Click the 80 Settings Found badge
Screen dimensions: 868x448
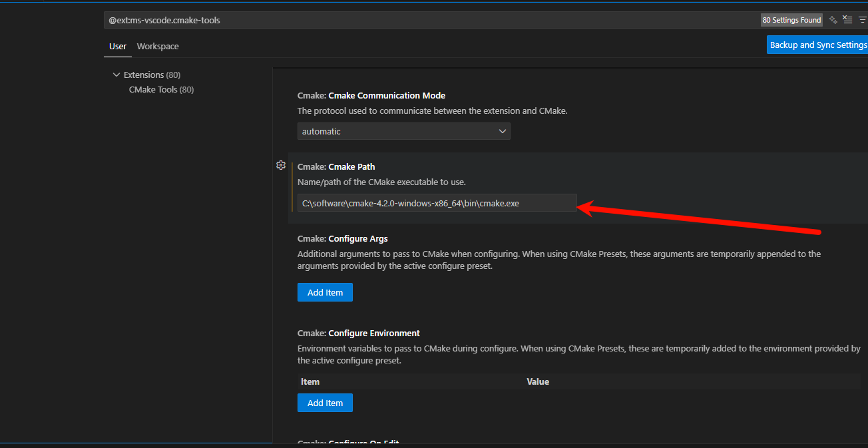click(791, 20)
